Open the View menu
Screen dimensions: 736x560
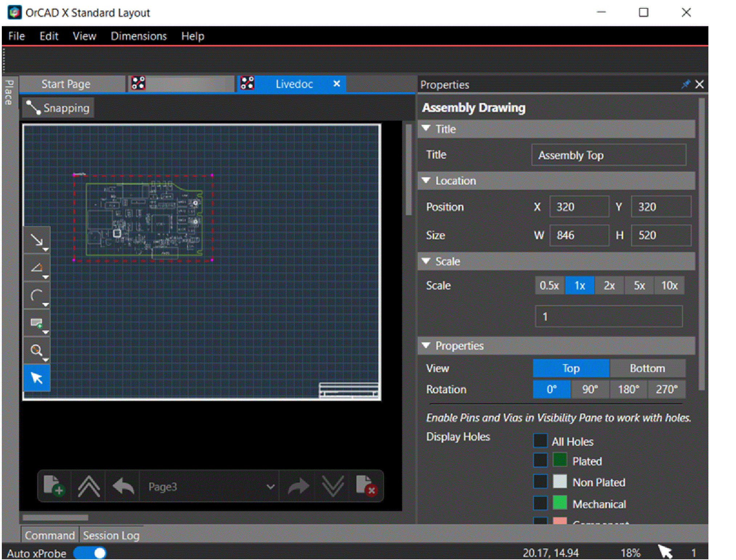pos(84,36)
